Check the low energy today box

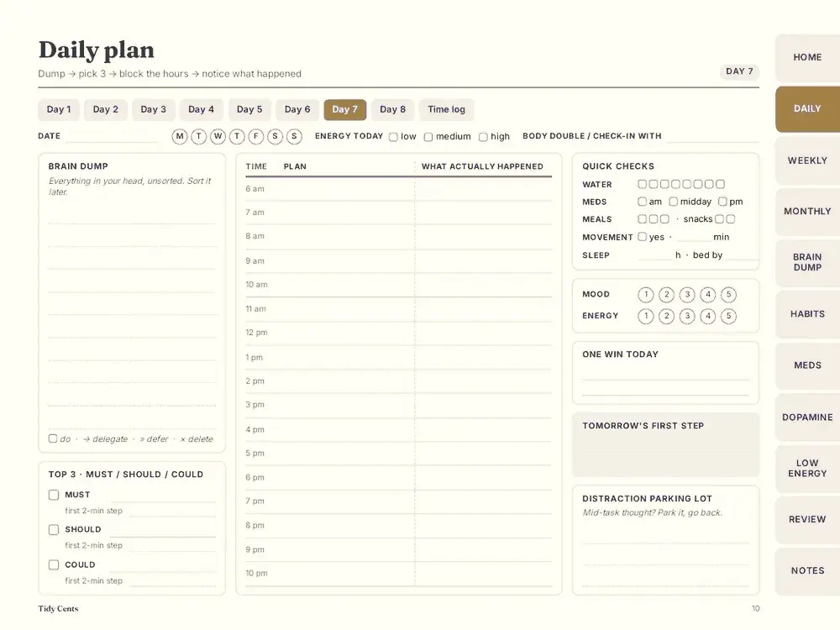pos(393,137)
